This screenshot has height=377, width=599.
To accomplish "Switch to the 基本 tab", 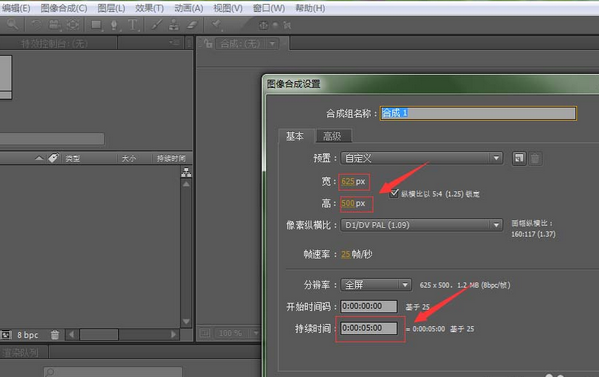I will coord(295,136).
